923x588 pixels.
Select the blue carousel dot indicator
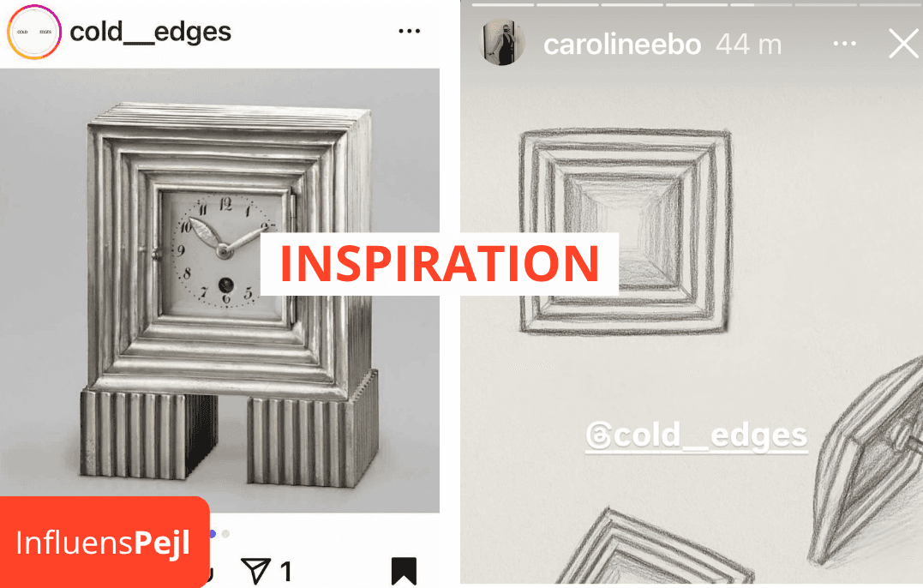click(x=213, y=534)
